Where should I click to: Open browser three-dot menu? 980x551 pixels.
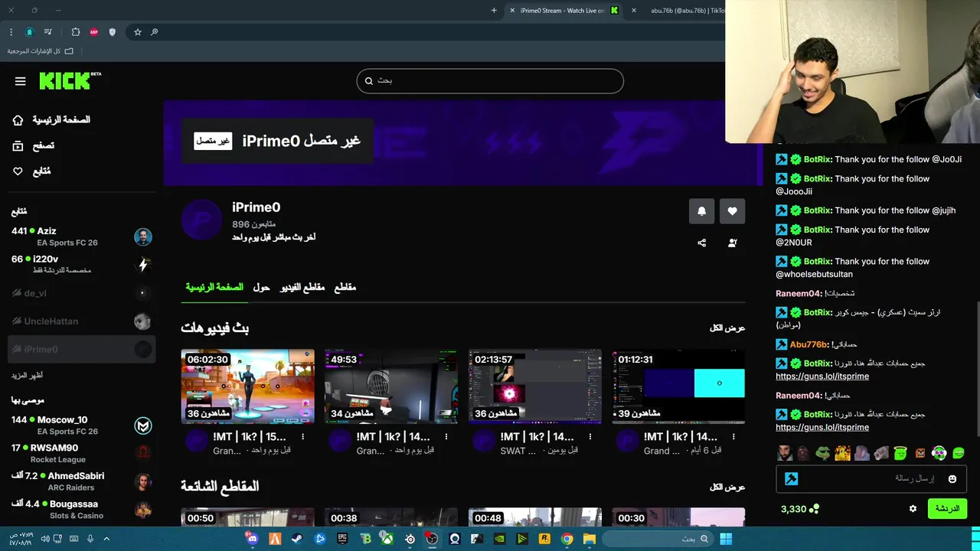(x=11, y=32)
